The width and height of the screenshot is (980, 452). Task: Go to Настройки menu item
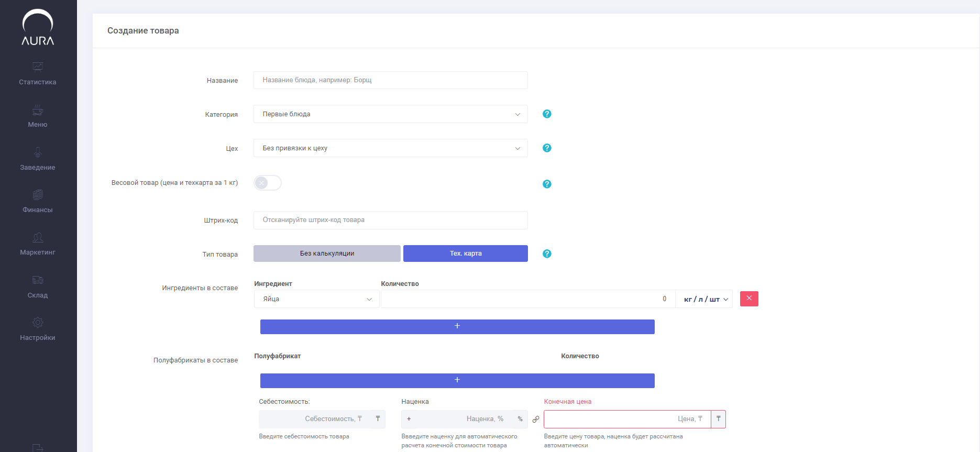(38, 338)
